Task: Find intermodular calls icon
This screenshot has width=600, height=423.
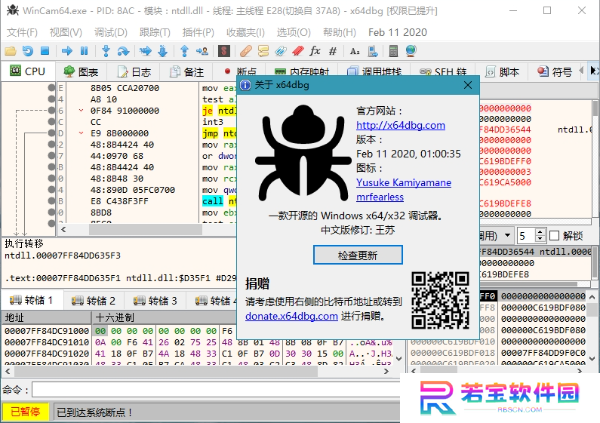Action: pos(372,51)
